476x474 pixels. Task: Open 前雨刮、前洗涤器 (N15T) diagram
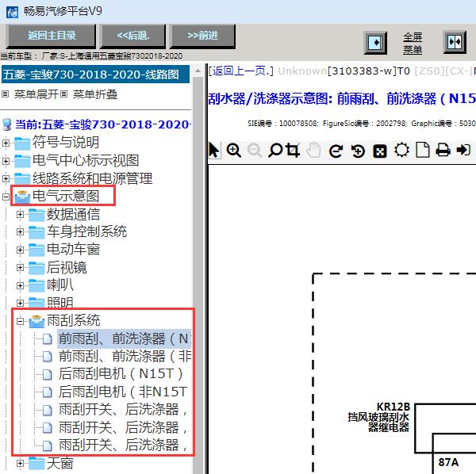125,338
